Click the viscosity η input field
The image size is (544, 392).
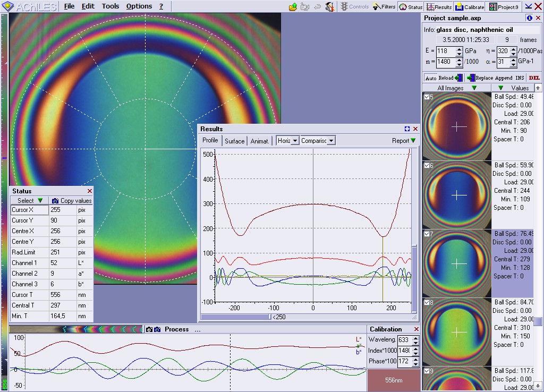(504, 51)
